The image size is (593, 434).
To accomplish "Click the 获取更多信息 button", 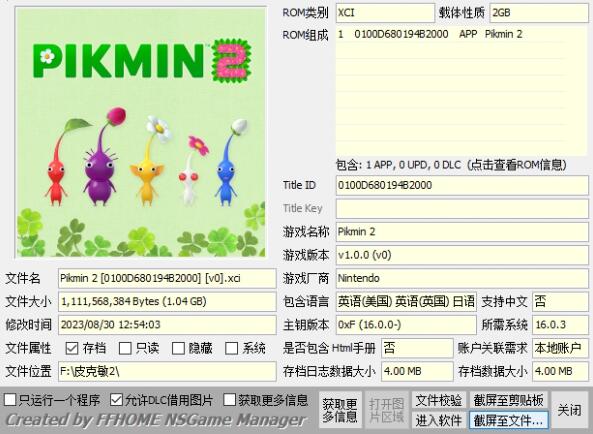I will point(340,410).
